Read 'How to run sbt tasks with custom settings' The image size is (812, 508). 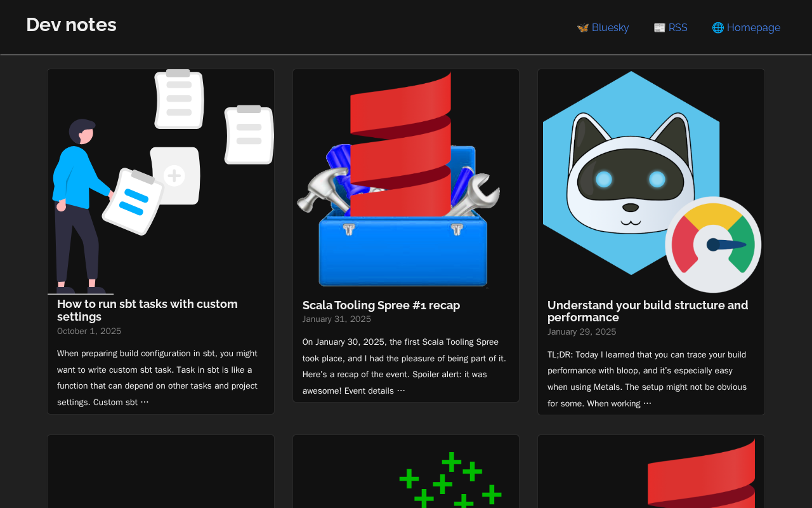(x=147, y=310)
